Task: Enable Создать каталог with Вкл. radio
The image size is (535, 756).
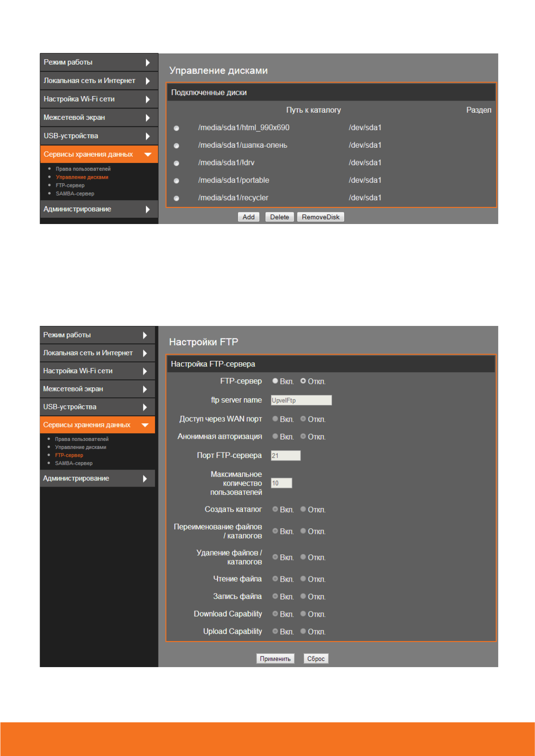Action: [x=275, y=510]
